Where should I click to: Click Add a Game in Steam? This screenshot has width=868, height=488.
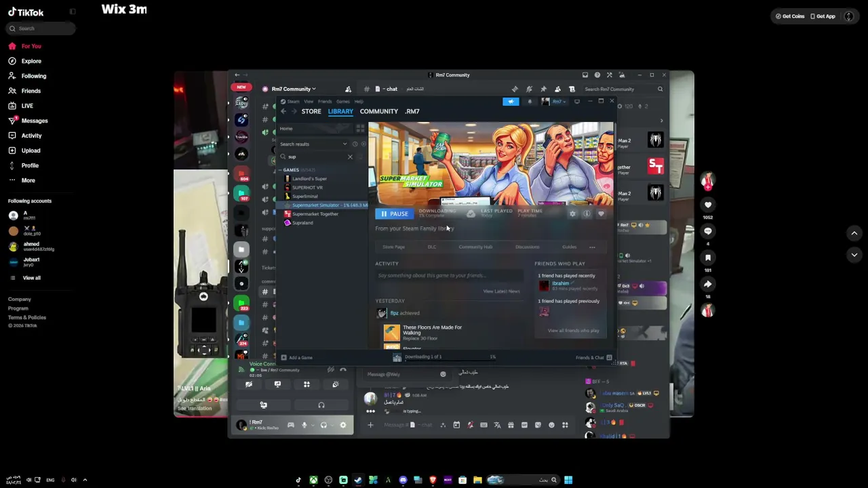point(296,357)
